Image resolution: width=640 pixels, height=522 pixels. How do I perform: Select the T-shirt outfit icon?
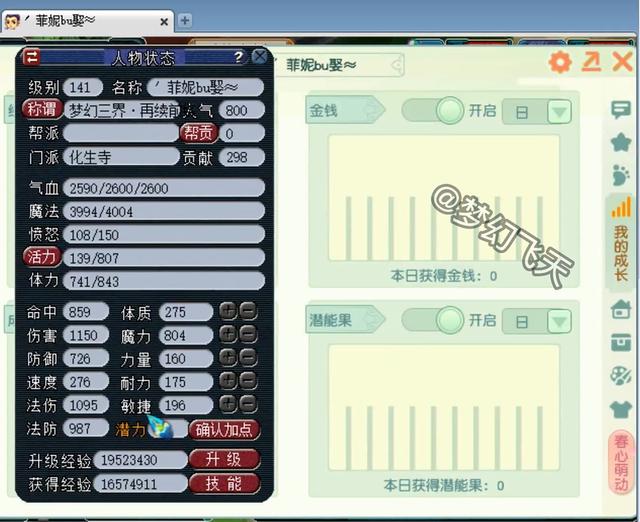pyautogui.click(x=621, y=408)
